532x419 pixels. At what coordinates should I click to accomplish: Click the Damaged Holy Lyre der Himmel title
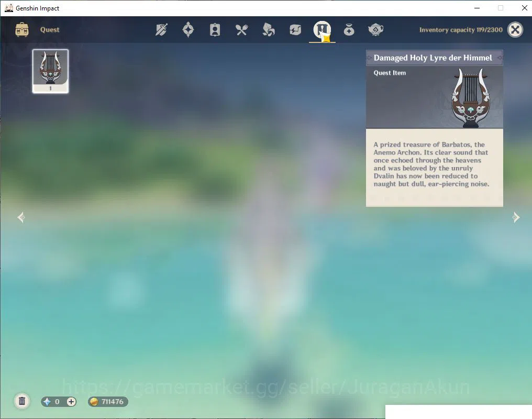433,58
